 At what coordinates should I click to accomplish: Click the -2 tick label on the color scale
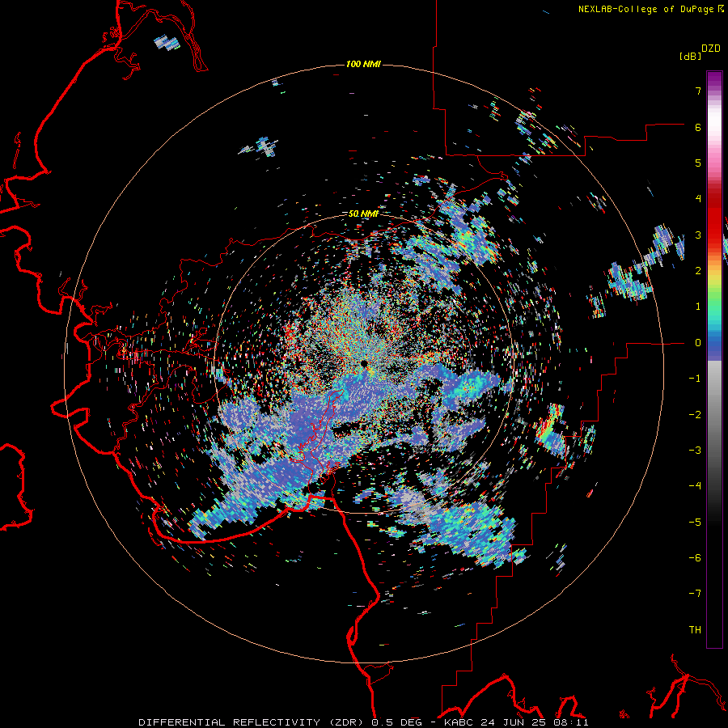695,415
